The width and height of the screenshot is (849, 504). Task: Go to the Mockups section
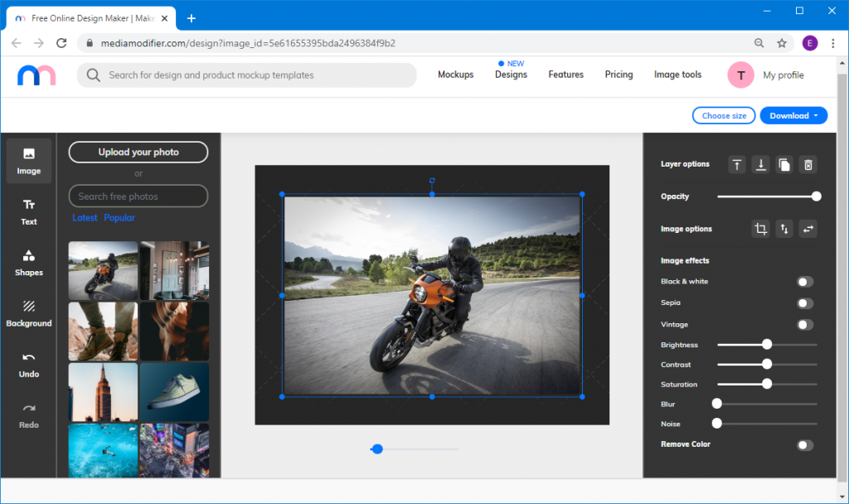click(x=455, y=74)
